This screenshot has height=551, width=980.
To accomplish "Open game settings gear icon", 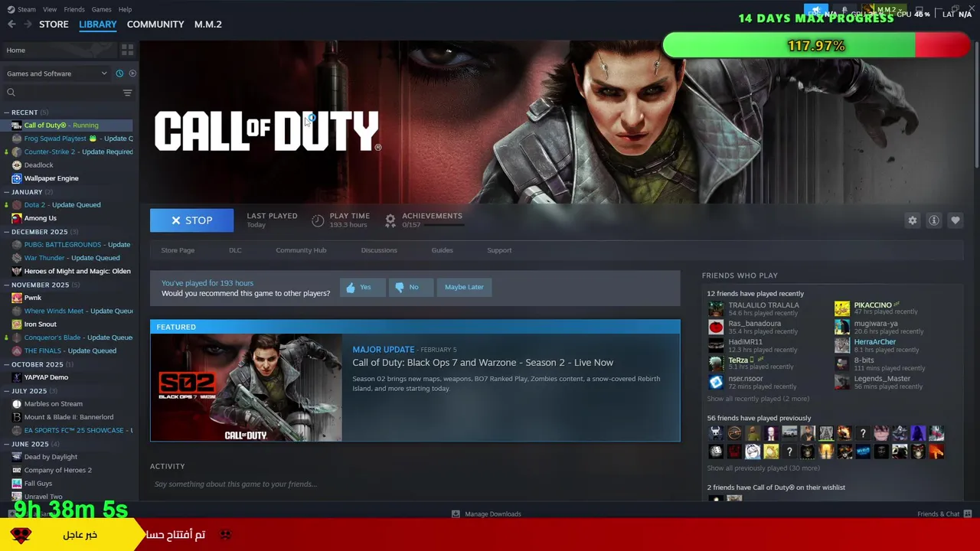I will point(913,220).
